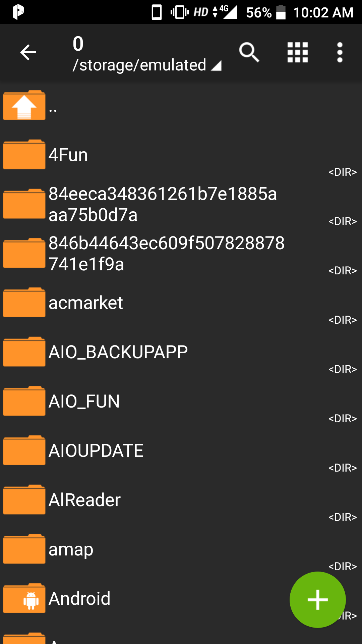Tap the title "0" in header
Screen dimensions: 362x644
pyautogui.click(x=78, y=44)
